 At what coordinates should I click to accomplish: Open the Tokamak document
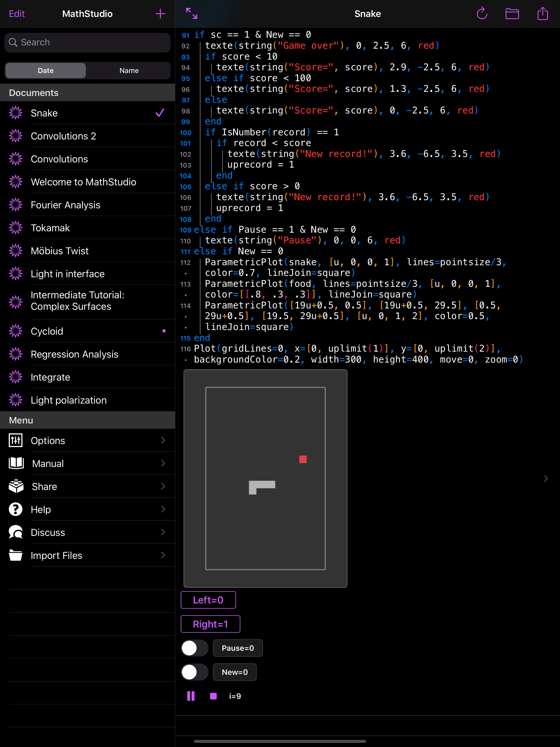[51, 228]
